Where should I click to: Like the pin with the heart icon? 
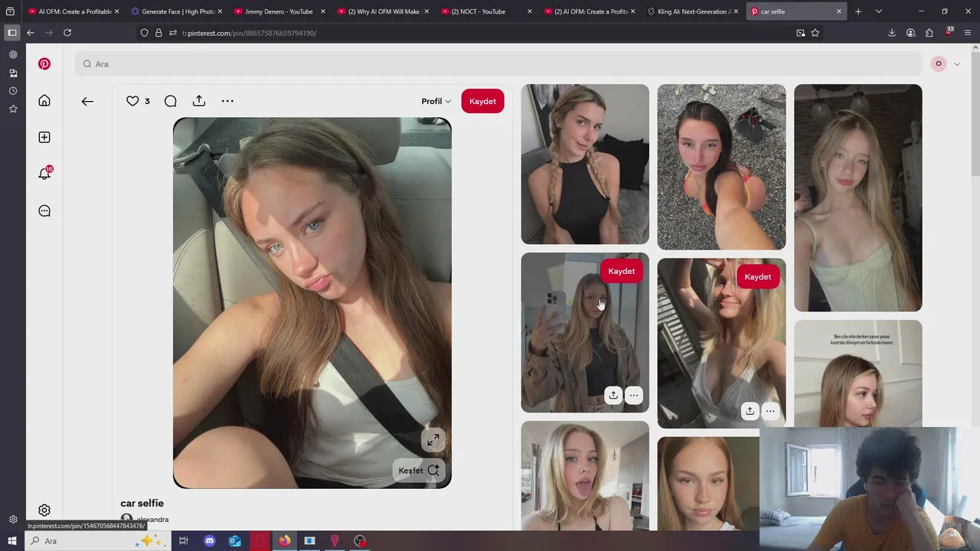coord(132,101)
